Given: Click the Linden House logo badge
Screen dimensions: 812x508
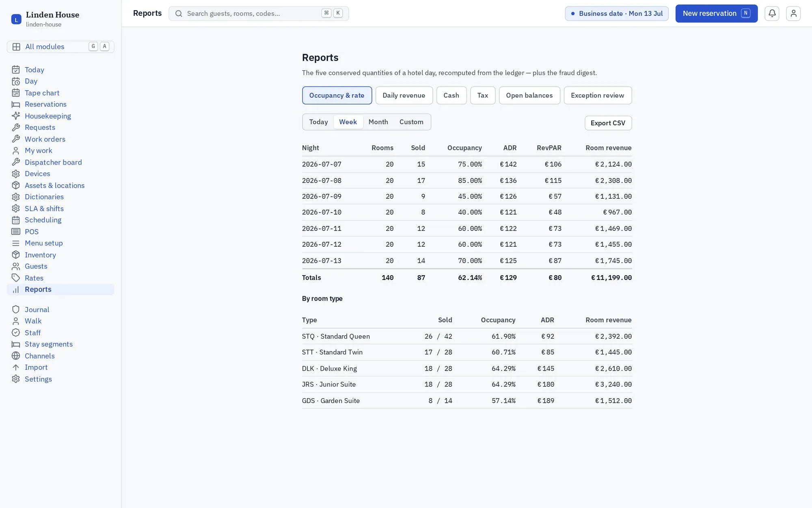Looking at the screenshot, I should point(16,19).
